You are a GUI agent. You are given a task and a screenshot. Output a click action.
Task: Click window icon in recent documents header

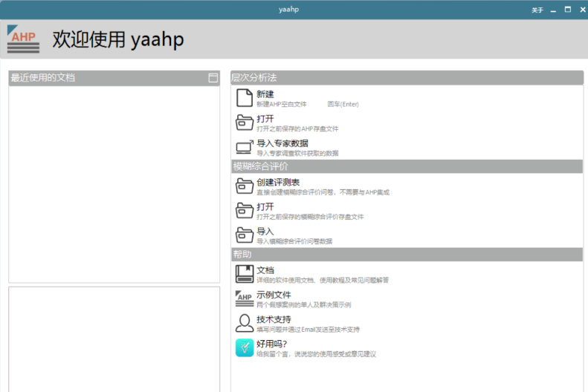pos(213,78)
